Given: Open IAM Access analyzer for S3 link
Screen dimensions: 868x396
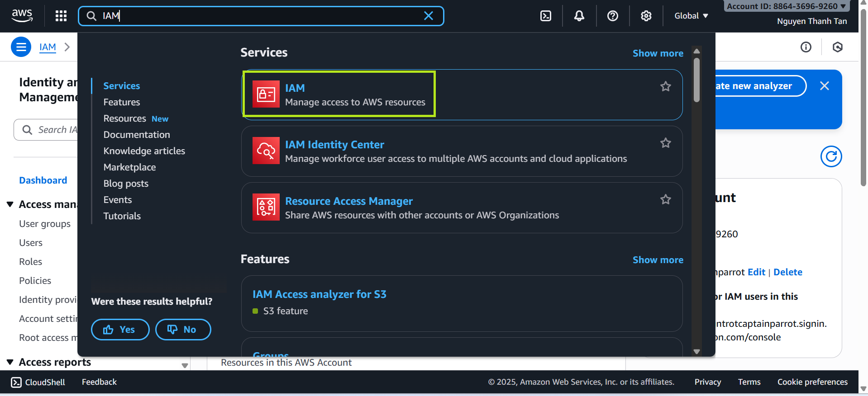Looking at the screenshot, I should (x=319, y=294).
